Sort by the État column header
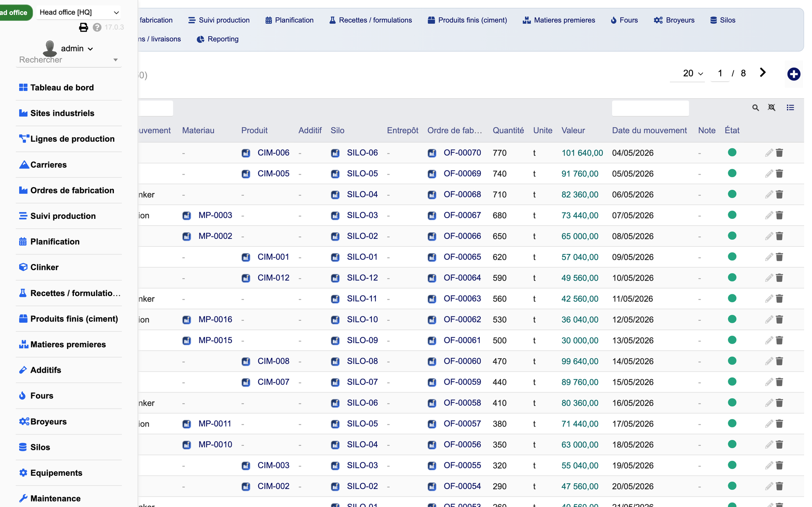 pyautogui.click(x=732, y=131)
